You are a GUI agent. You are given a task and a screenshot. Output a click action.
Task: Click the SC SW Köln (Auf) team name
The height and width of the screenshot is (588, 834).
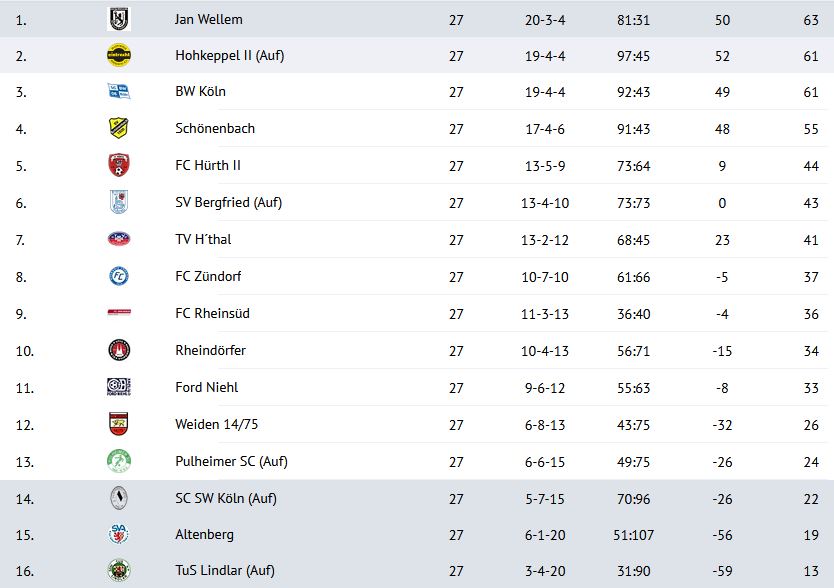point(226,499)
